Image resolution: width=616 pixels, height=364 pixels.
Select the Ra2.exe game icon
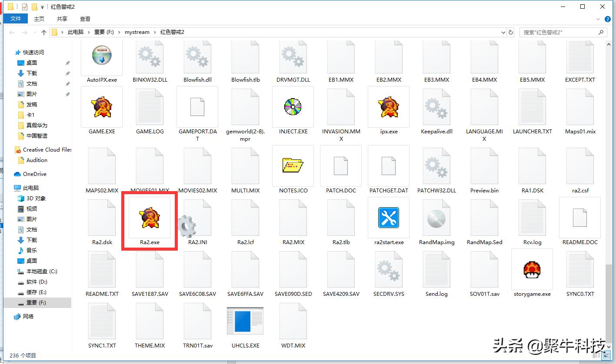click(150, 218)
